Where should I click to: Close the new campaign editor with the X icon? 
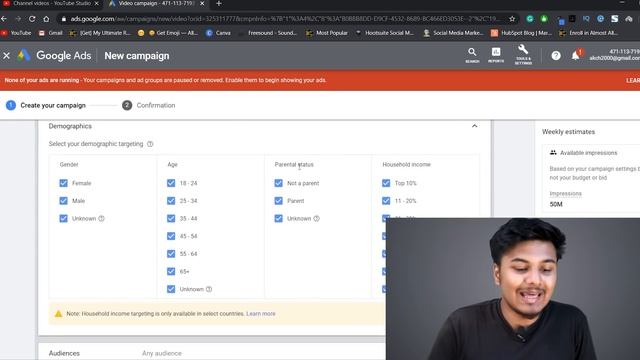7,56
